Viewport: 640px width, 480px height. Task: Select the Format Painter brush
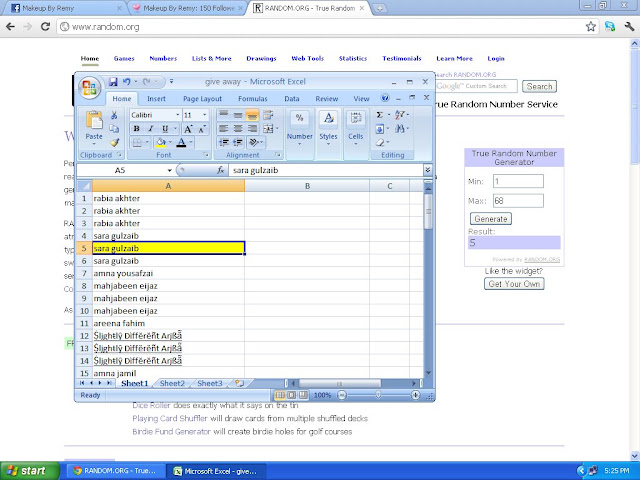coord(114,142)
